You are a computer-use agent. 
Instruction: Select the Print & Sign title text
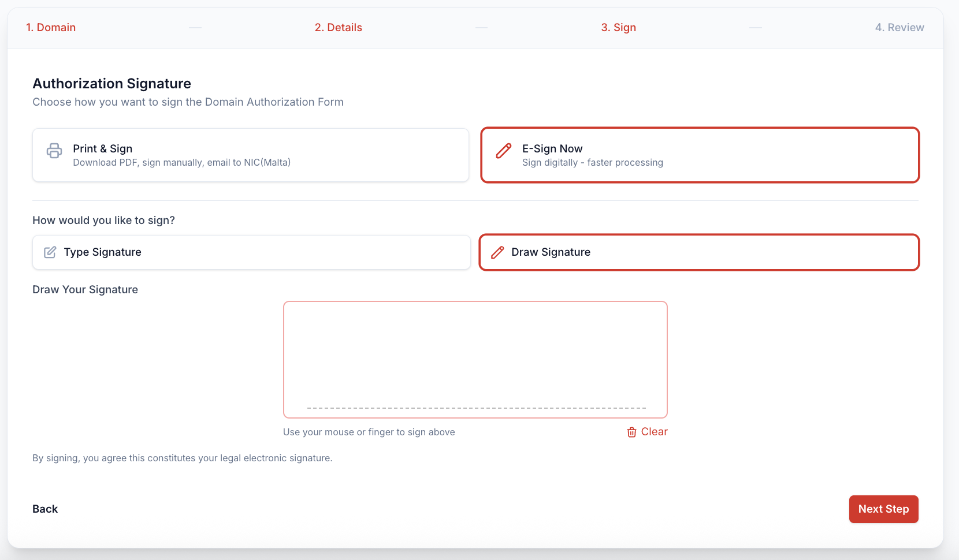point(102,149)
